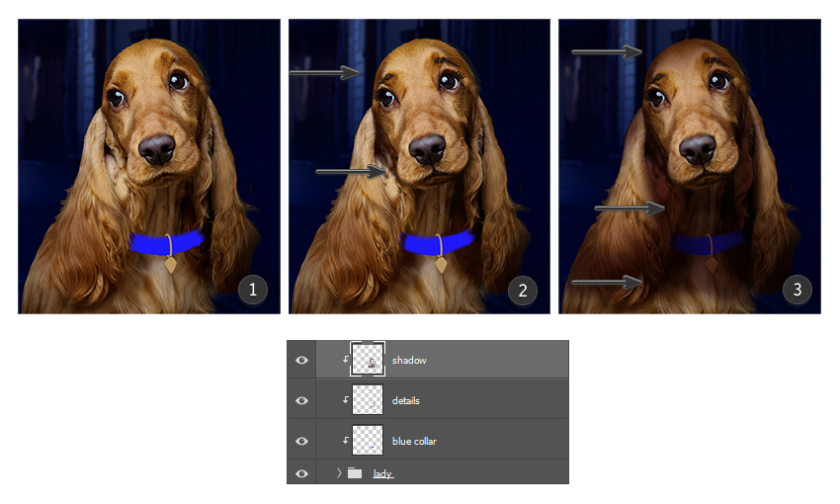The image size is (840, 504).
Task: Expand the lady layer group
Action: point(339,473)
